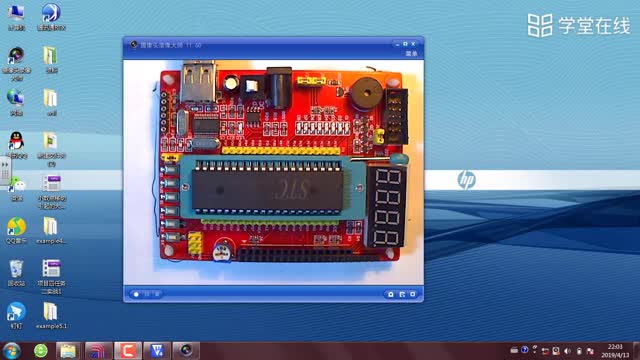Open the Recycle Bin desktop icon
Screen dimensions: 640x360
[16, 269]
